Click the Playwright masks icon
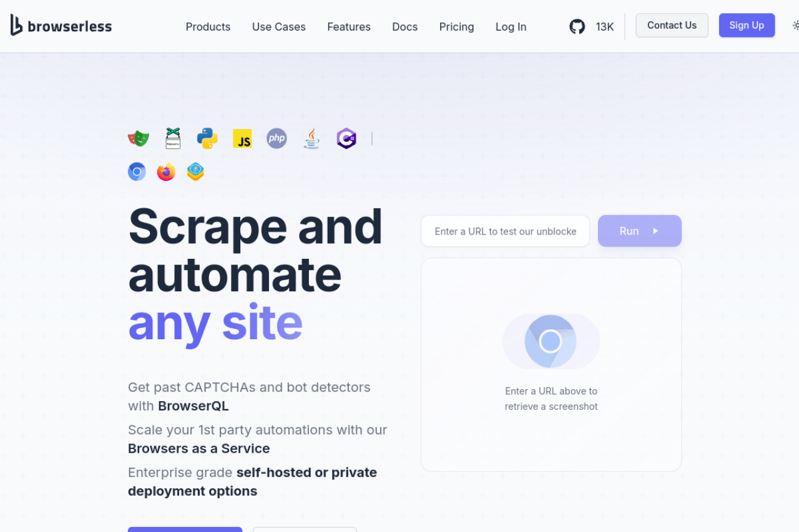The image size is (799, 532). tap(139, 138)
